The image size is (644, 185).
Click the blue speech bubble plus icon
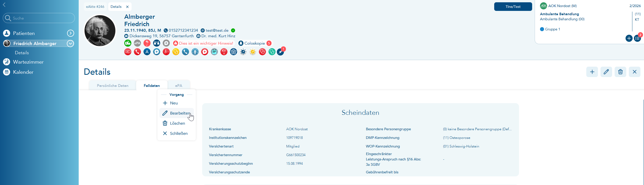coord(157,52)
